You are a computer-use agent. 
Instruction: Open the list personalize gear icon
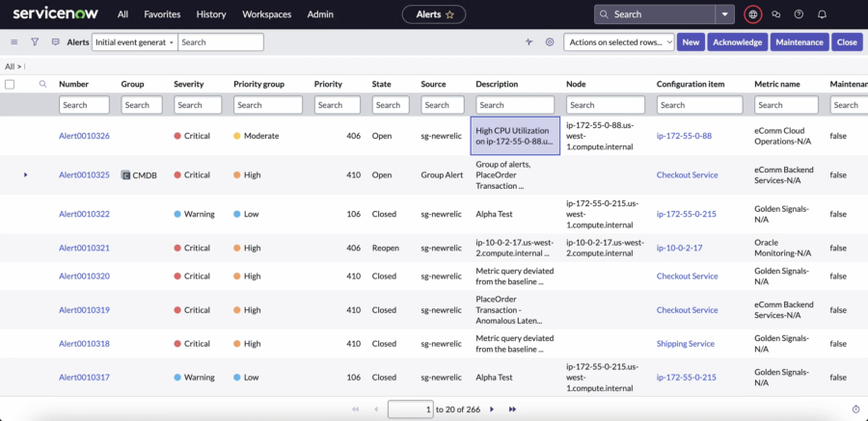pos(549,42)
